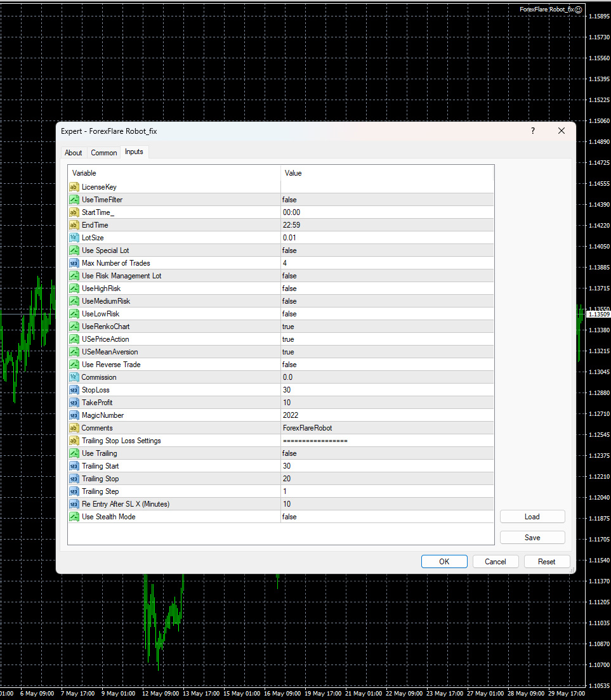611x700 pixels.
Task: Click the UseHighRisk boolean icon
Action: [x=74, y=288]
